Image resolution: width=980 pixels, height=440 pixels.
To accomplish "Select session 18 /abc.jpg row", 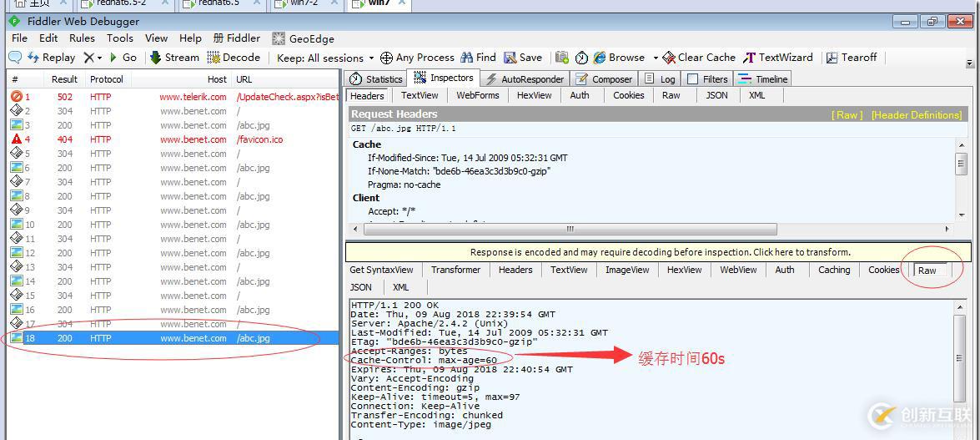I will pyautogui.click(x=173, y=338).
